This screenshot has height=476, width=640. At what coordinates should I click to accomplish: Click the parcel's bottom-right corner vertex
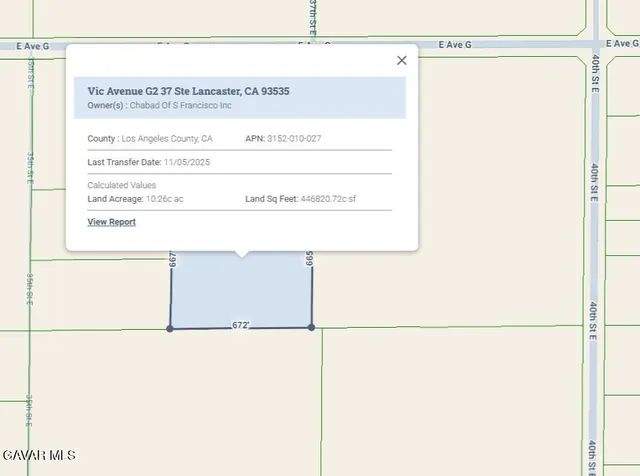pos(312,327)
